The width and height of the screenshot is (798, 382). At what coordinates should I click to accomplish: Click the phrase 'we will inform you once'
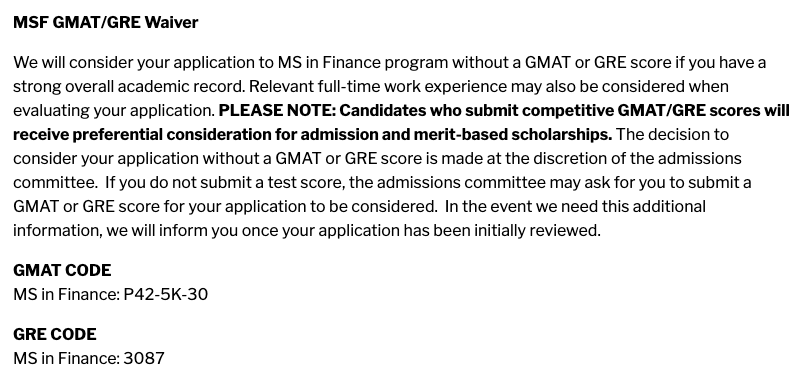tap(192, 231)
